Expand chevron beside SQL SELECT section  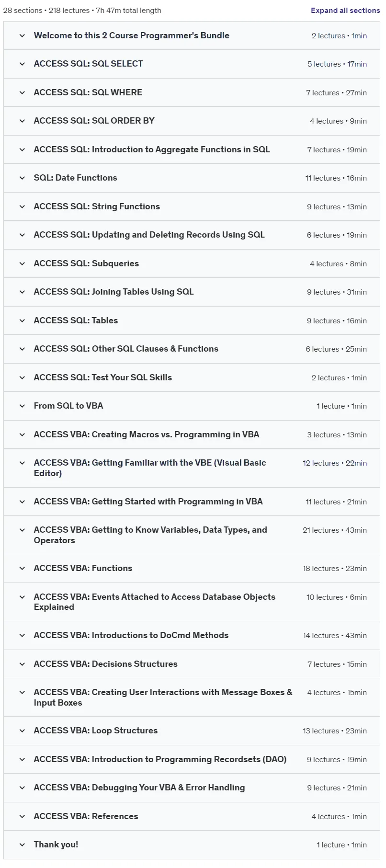(x=22, y=64)
